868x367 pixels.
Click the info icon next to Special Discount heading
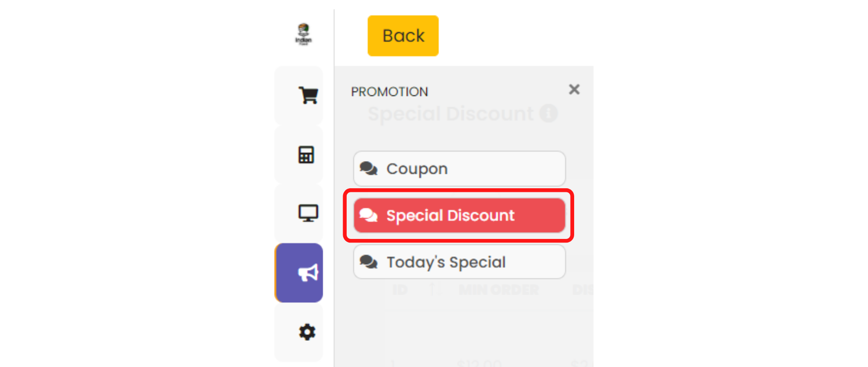coord(548,113)
